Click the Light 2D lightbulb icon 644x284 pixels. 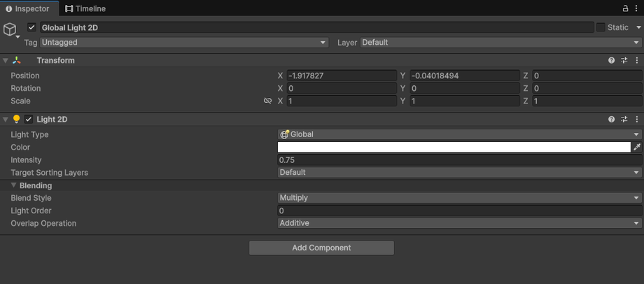tap(16, 120)
